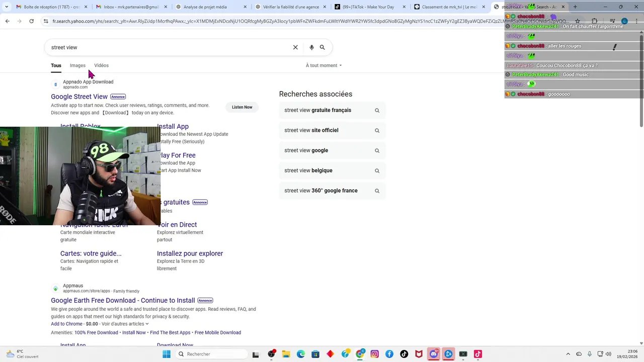Click the Windows taskbar Rechercher box
Screen dimensions: 644x362
[x=212, y=354]
